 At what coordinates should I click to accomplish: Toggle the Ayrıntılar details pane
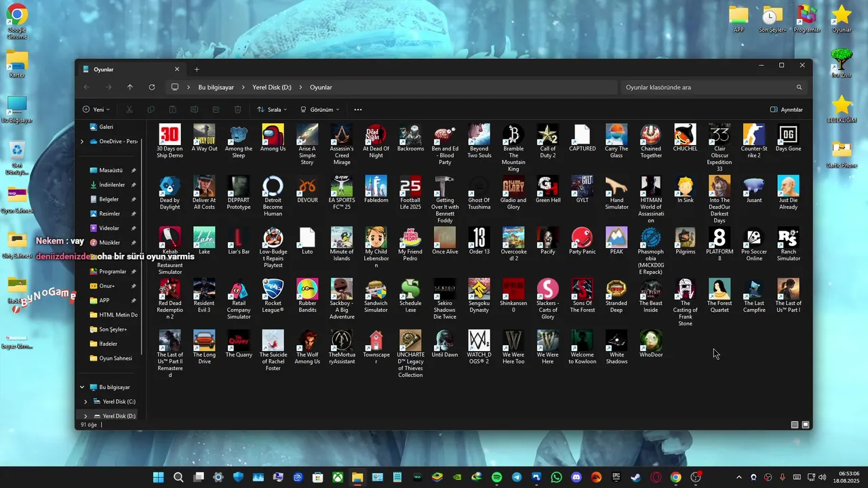click(x=787, y=110)
